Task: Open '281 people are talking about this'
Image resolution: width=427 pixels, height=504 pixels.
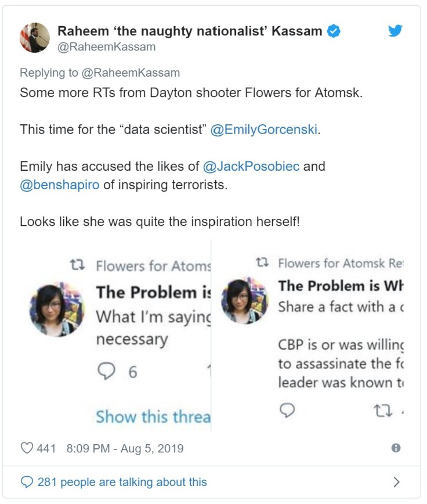Action: (122, 482)
